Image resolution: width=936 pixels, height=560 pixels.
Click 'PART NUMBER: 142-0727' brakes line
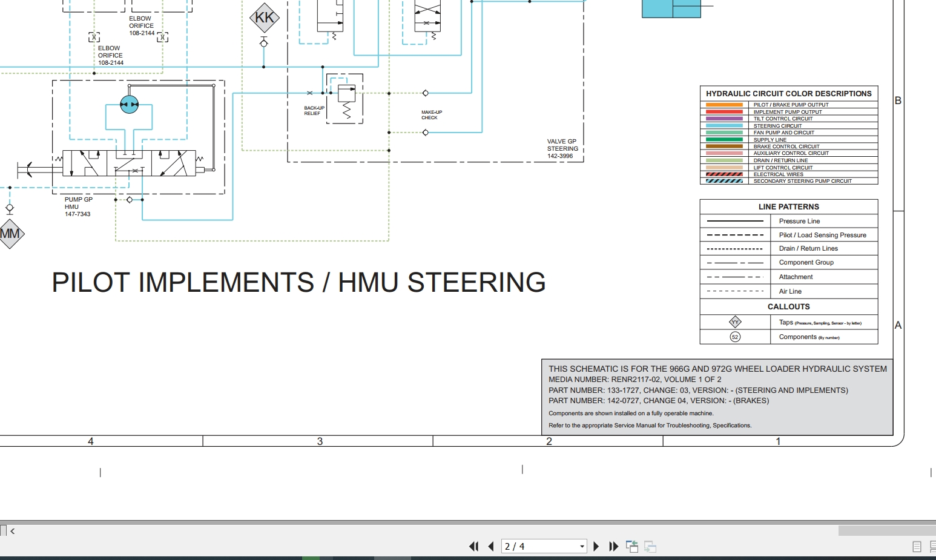[659, 401]
